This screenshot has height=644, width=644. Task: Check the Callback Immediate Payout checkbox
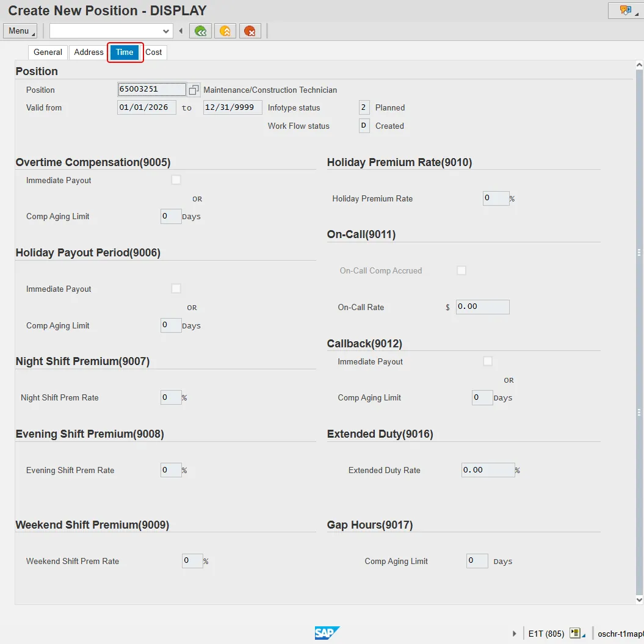(487, 361)
